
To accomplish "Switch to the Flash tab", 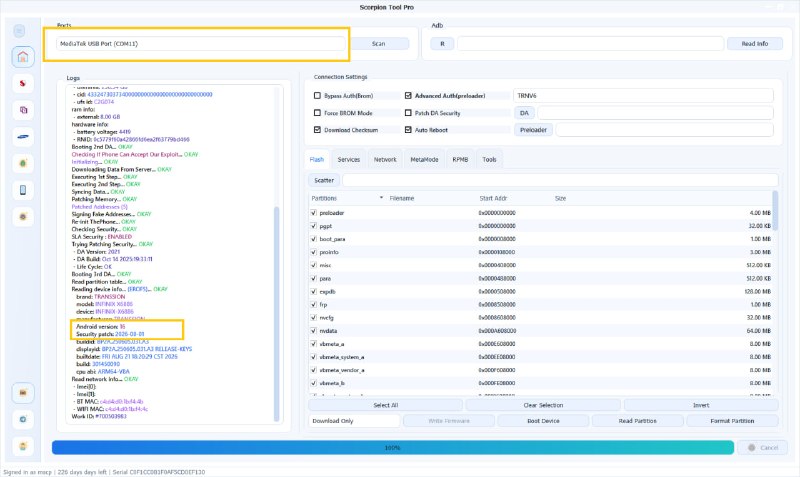I will coord(317,160).
